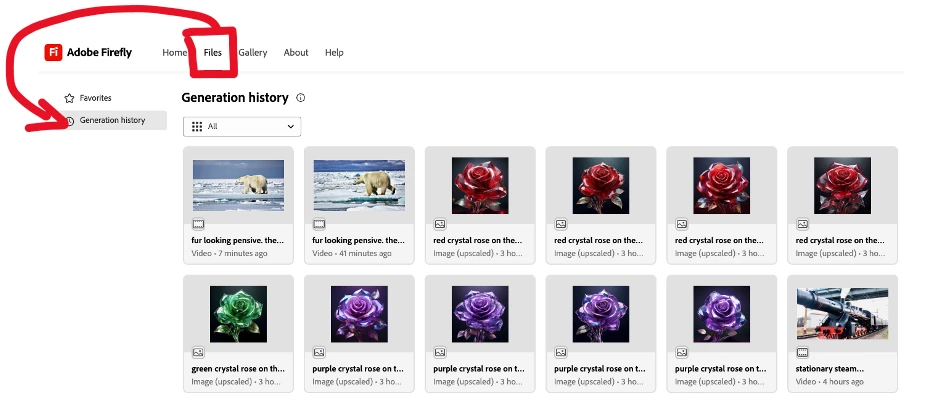927x419 pixels.
Task: Switch to the Gallery page
Action: point(253,53)
